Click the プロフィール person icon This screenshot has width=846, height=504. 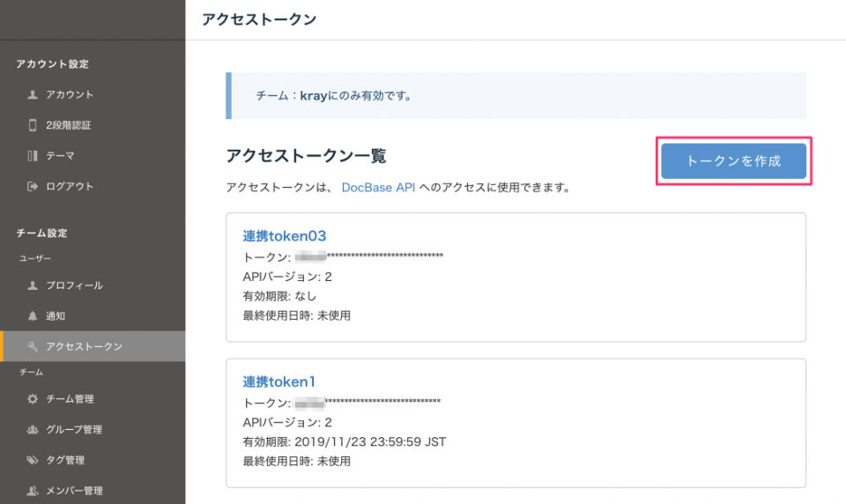click(x=33, y=285)
